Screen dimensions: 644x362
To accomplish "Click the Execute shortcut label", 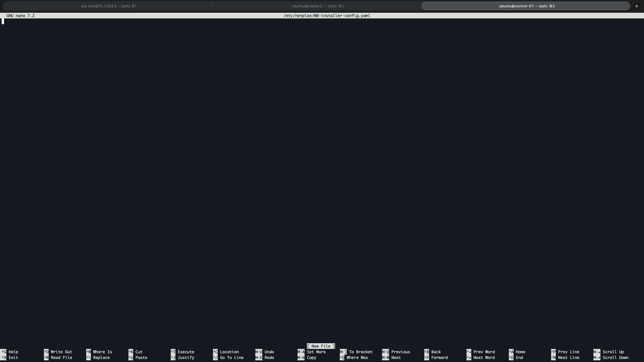I will [x=186, y=352].
